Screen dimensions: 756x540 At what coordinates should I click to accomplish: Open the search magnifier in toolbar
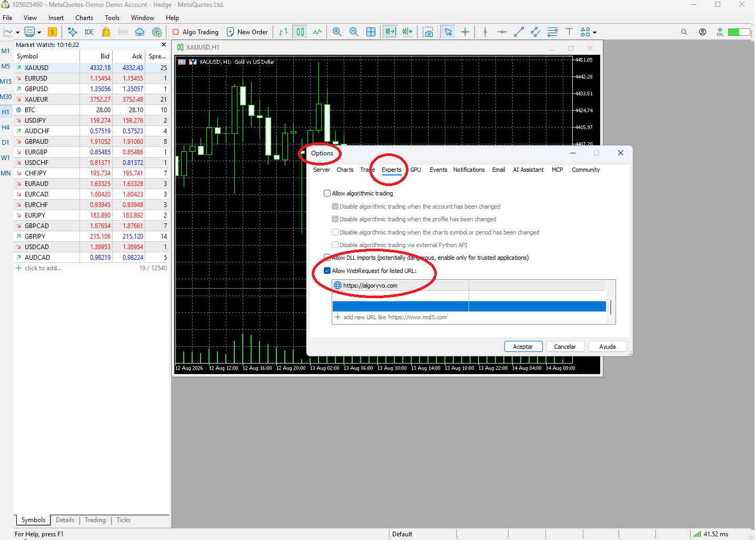[684, 32]
